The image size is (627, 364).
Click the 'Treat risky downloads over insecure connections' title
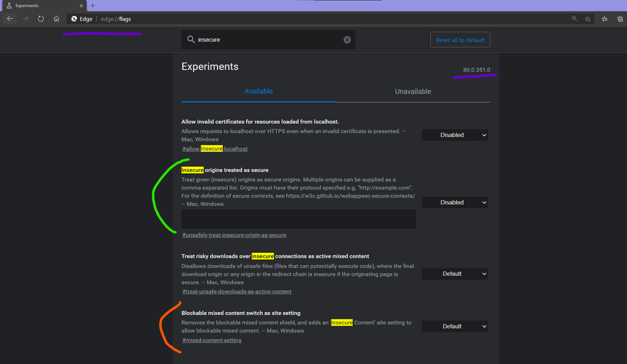(275, 257)
